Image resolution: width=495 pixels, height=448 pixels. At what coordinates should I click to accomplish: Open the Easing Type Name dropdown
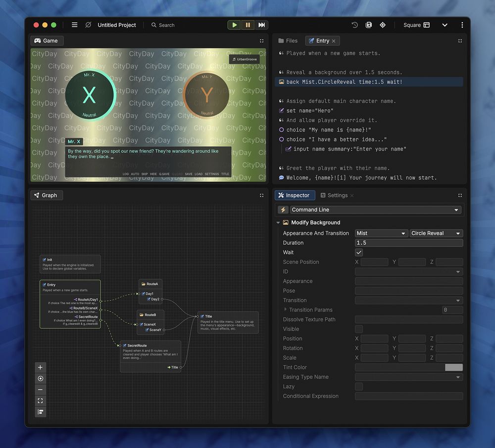(x=409, y=377)
